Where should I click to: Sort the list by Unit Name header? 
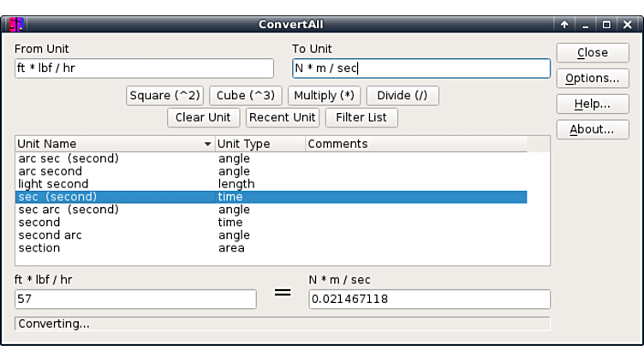[114, 144]
